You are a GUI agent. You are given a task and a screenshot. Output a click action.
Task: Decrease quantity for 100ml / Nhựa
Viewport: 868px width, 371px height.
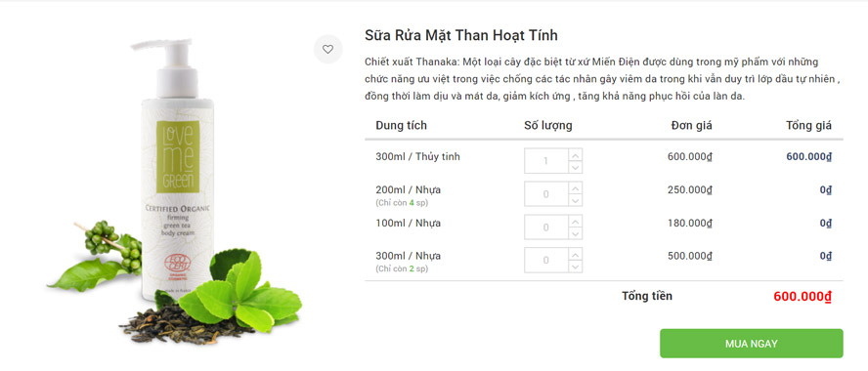[575, 233]
